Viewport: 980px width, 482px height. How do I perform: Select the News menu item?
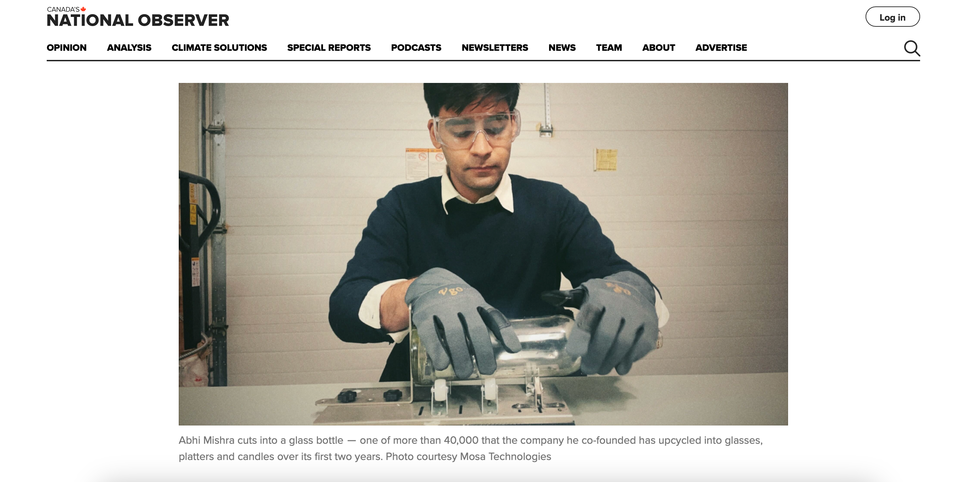(562, 47)
